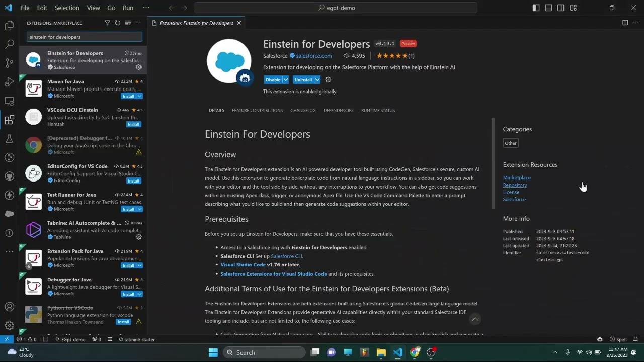Click the Disable button
Viewport: 644px width, 362px height.
pos(273,80)
